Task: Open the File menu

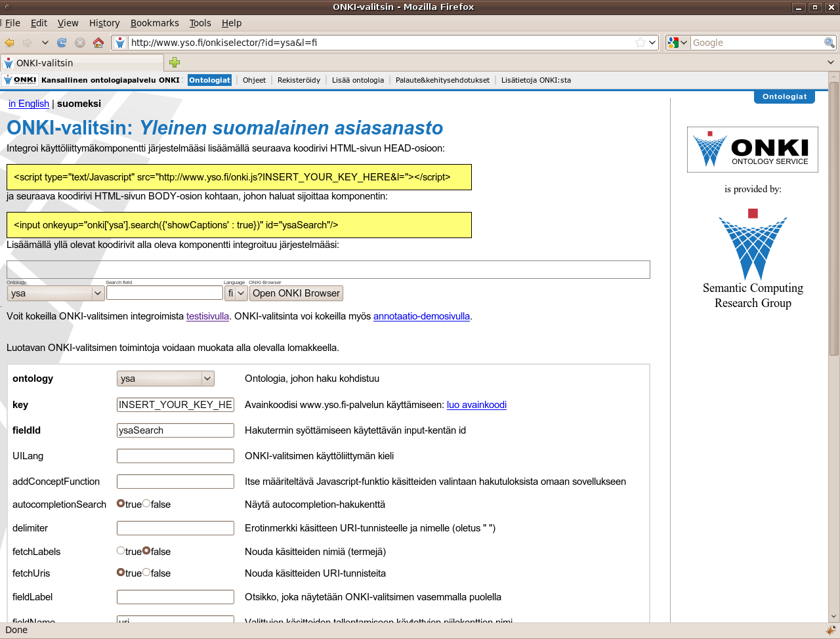Action: (12, 23)
